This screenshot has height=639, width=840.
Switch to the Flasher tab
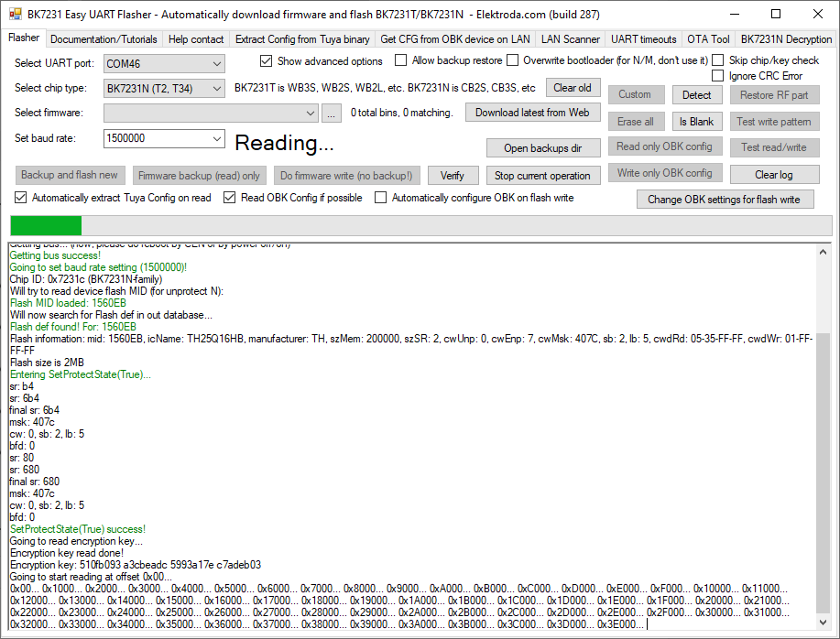click(x=24, y=38)
